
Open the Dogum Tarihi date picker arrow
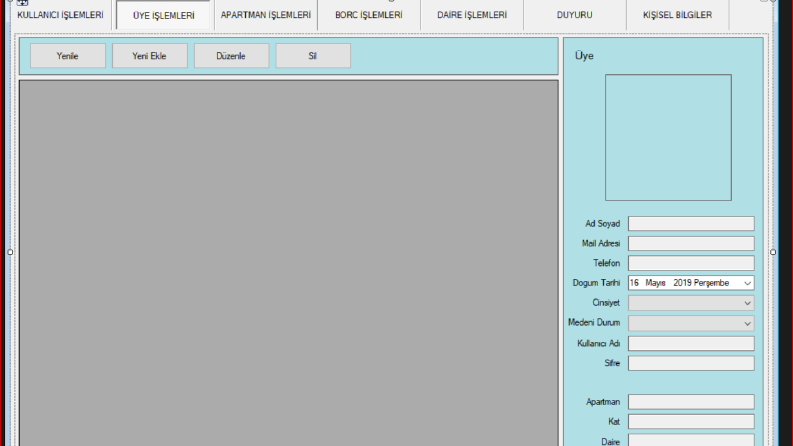(x=747, y=283)
